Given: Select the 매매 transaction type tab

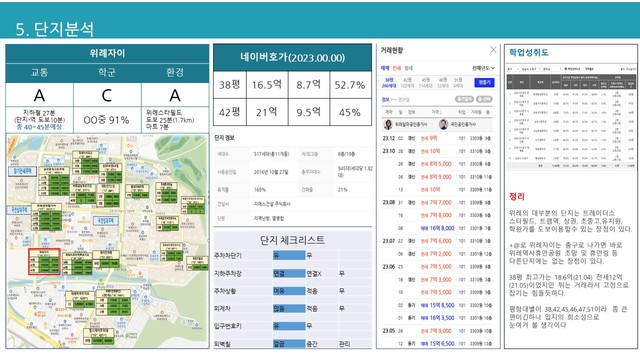Looking at the screenshot, I should [384, 68].
